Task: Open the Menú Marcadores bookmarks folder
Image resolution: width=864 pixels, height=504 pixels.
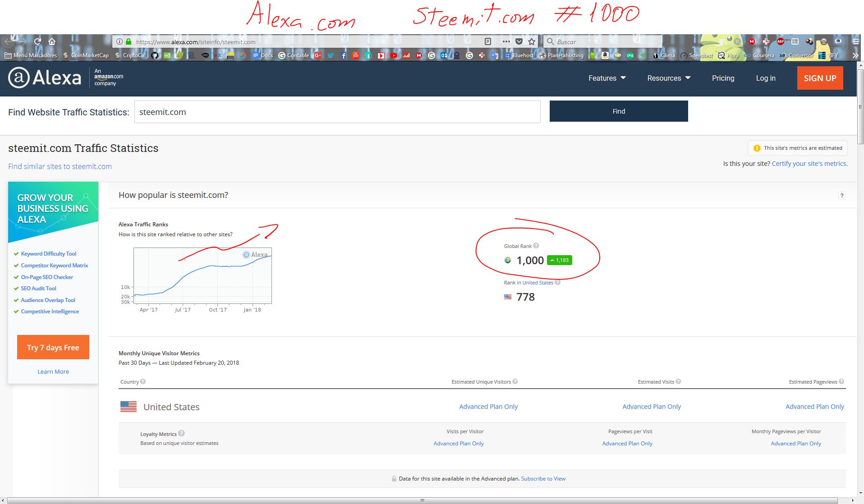Action: tap(31, 55)
